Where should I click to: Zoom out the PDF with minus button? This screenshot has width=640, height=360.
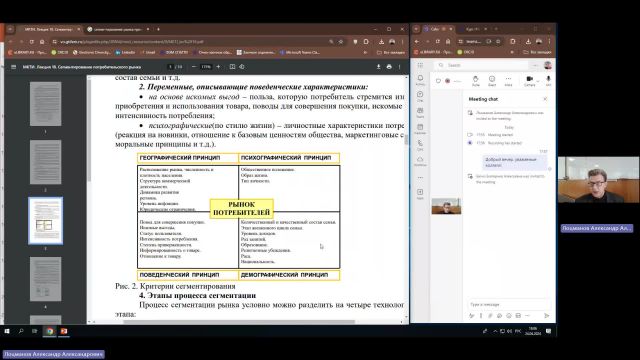pos(194,67)
